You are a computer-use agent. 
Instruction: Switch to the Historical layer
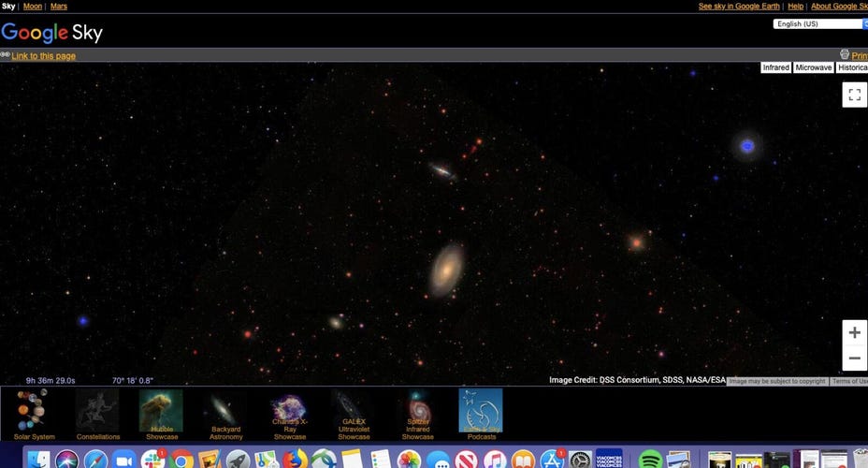(852, 67)
